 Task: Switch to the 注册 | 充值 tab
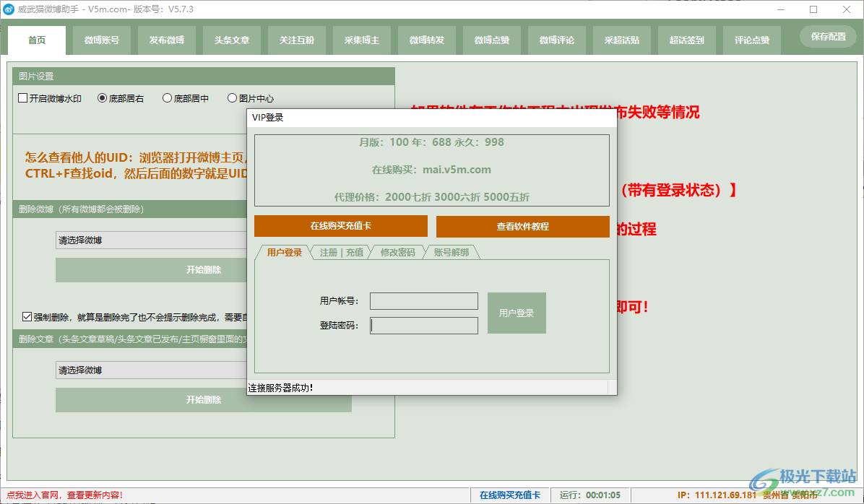(342, 252)
